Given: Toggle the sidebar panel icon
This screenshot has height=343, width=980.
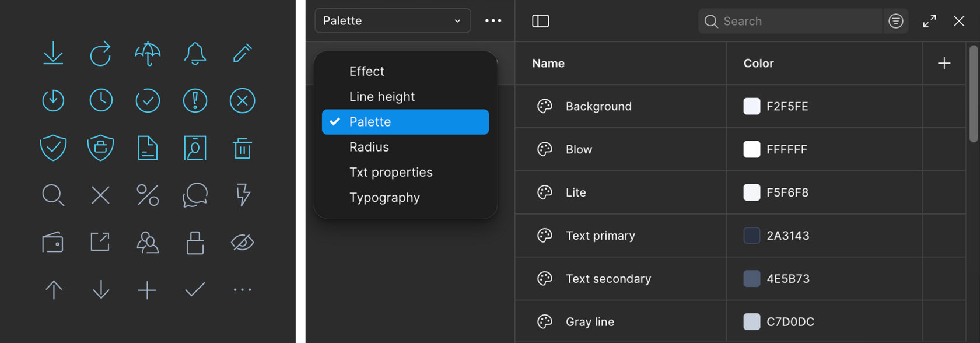Looking at the screenshot, I should click(x=540, y=21).
